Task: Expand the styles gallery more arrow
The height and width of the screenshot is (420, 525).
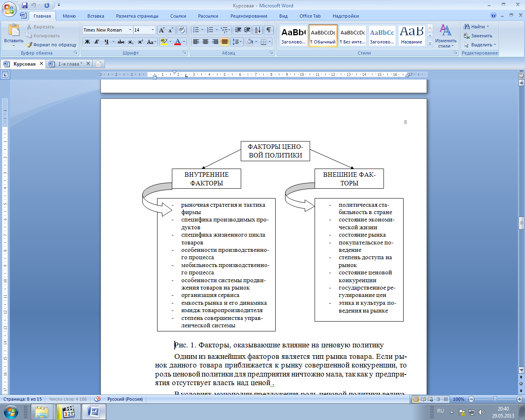Action: click(430, 44)
